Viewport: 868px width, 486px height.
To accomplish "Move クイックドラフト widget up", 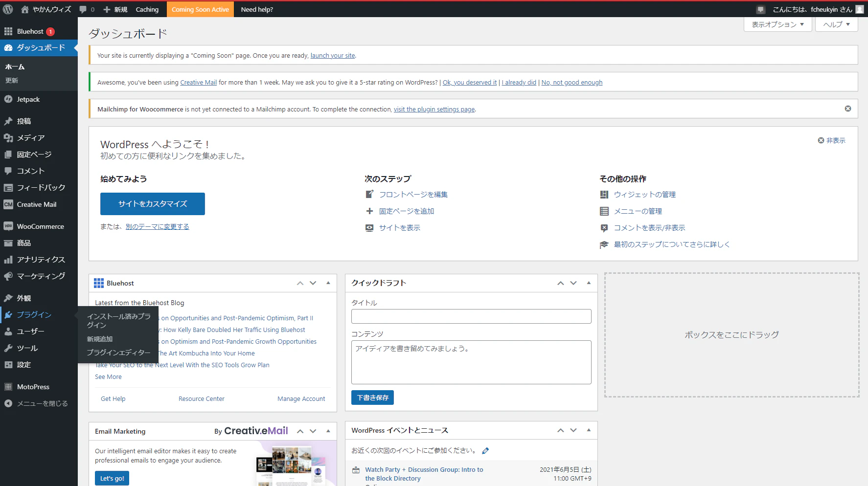I will (x=561, y=283).
